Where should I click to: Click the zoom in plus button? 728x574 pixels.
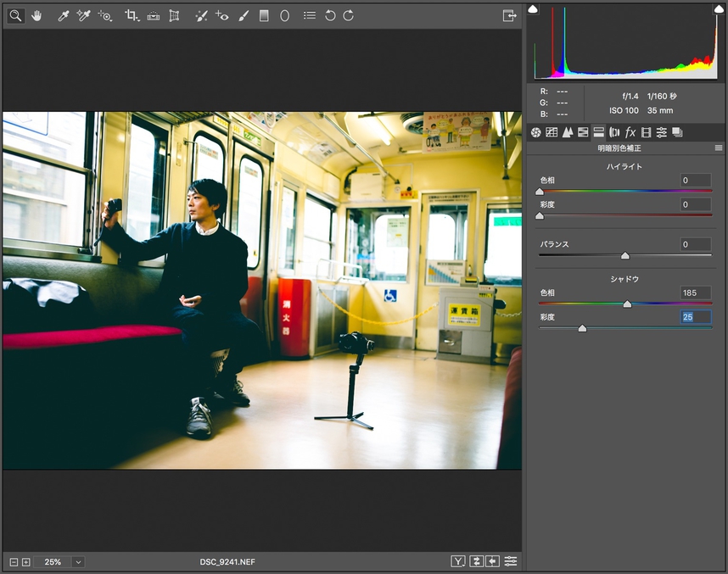(x=26, y=561)
